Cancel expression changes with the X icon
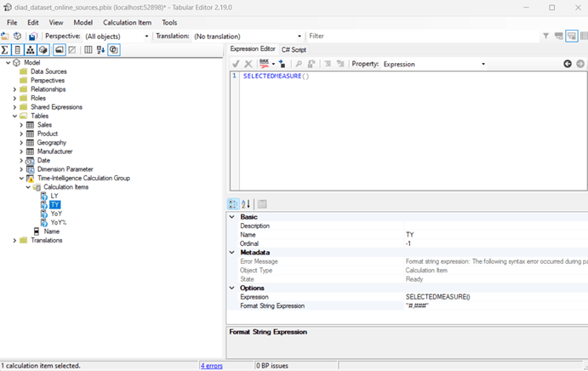588x371 pixels. [x=248, y=64]
